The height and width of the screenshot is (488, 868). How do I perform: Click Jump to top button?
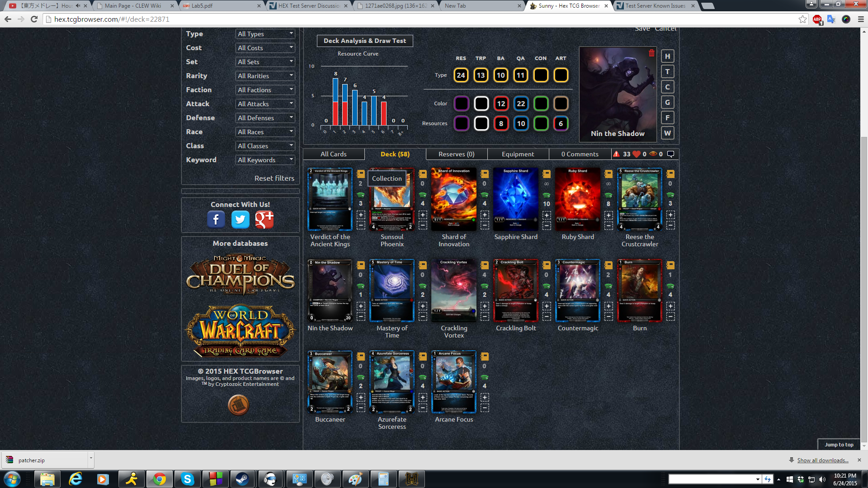(x=839, y=445)
